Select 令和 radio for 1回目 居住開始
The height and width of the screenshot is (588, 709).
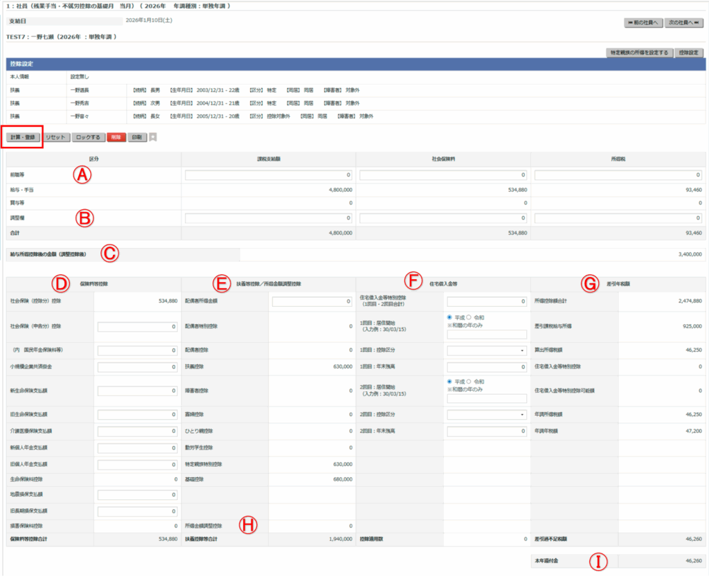(469, 318)
